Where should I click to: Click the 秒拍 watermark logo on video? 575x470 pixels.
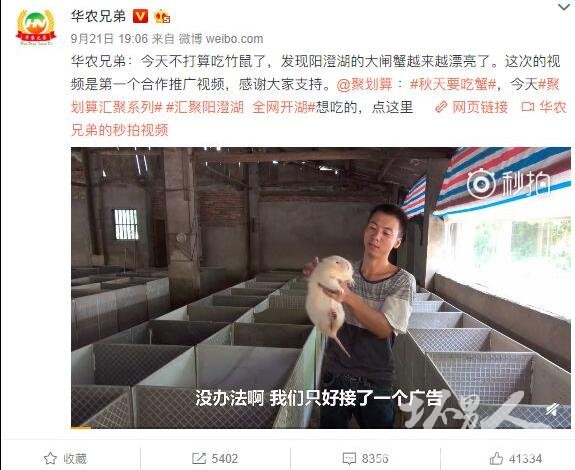(x=508, y=183)
